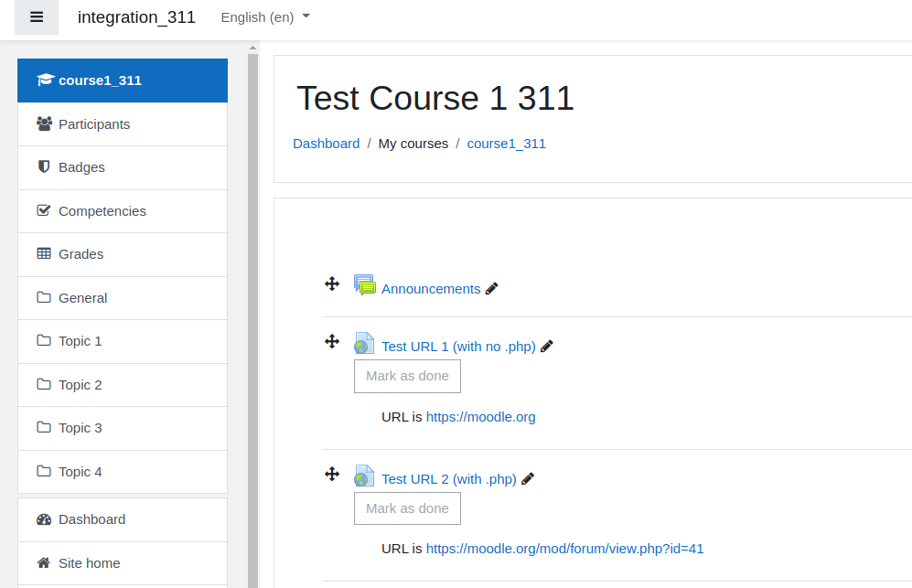Screen dimensions: 912x588
Task: Mark Test URL 2 as done
Action: coord(408,508)
